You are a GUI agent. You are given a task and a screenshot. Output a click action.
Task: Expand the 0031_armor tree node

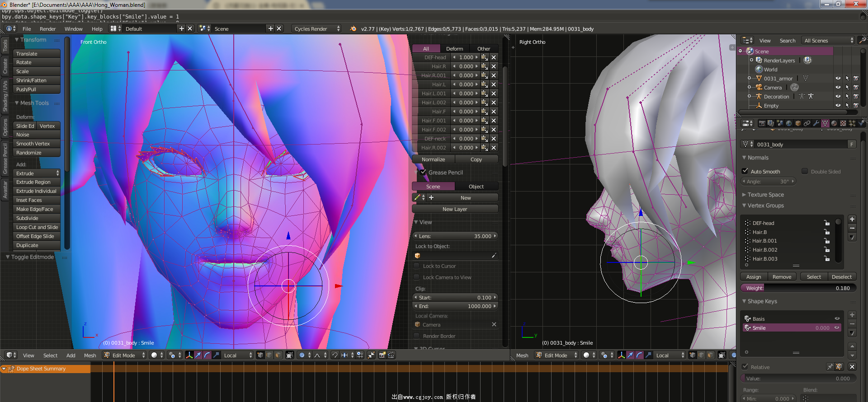[749, 78]
